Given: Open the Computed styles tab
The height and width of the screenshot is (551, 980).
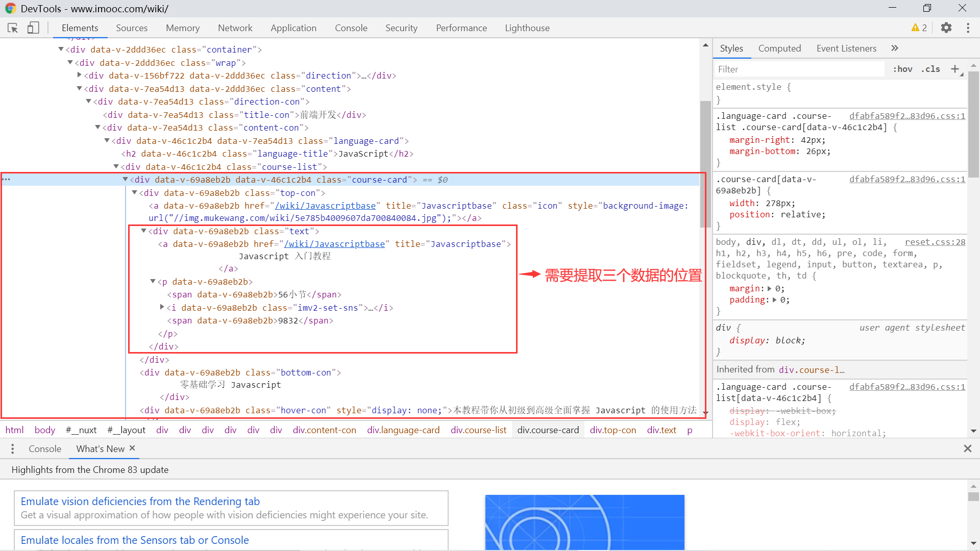Looking at the screenshot, I should tap(779, 48).
